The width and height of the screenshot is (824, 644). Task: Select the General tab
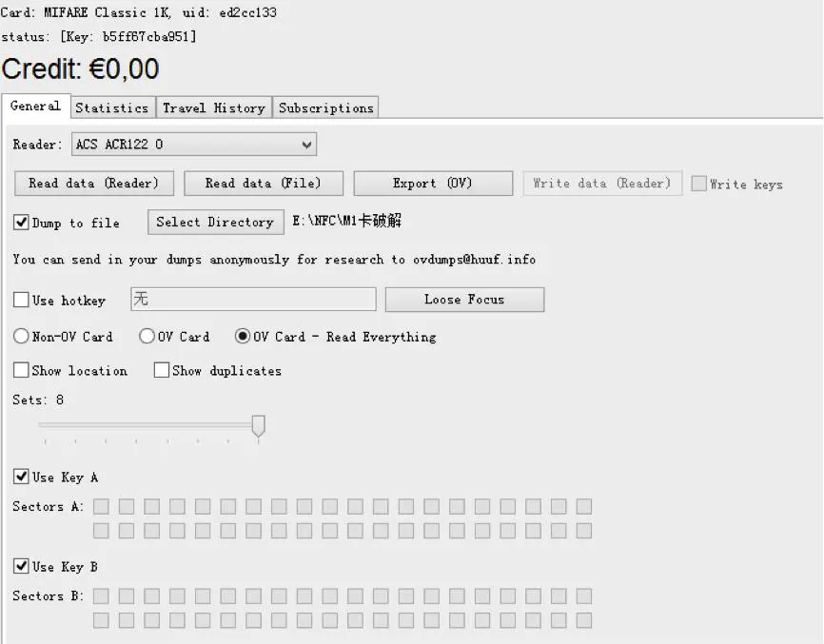point(36,107)
